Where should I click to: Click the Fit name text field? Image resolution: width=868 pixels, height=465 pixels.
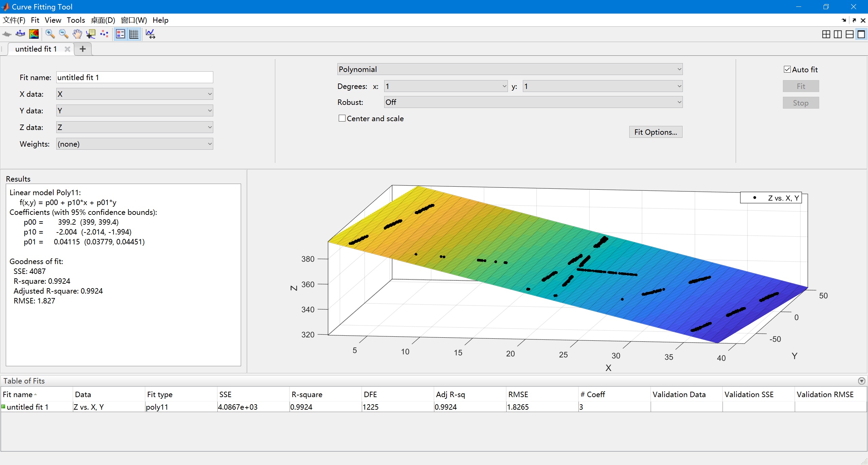point(135,77)
